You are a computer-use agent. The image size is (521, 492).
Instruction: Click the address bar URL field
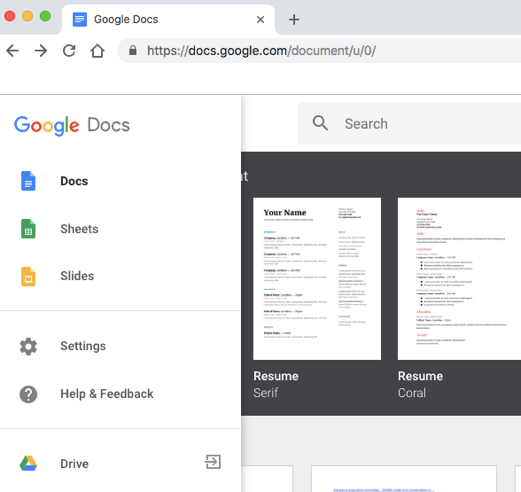(x=320, y=51)
